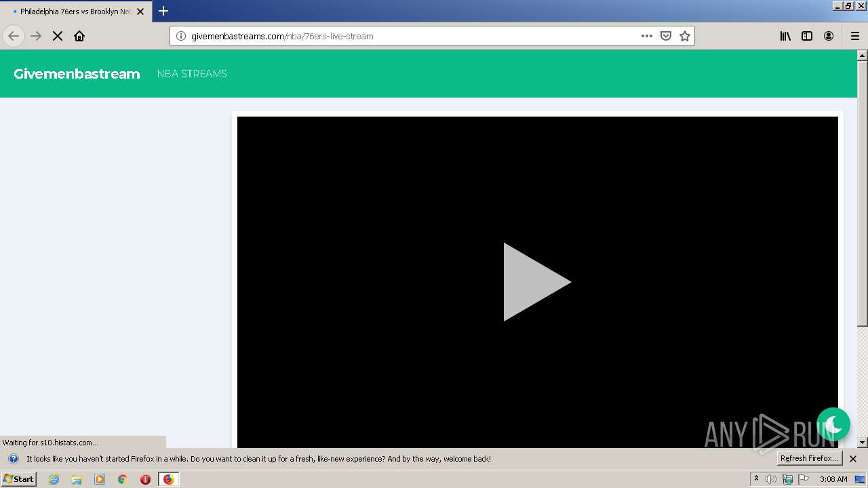Launch Internet Explorer from the taskbar
The width and height of the screenshot is (868, 488).
[54, 479]
